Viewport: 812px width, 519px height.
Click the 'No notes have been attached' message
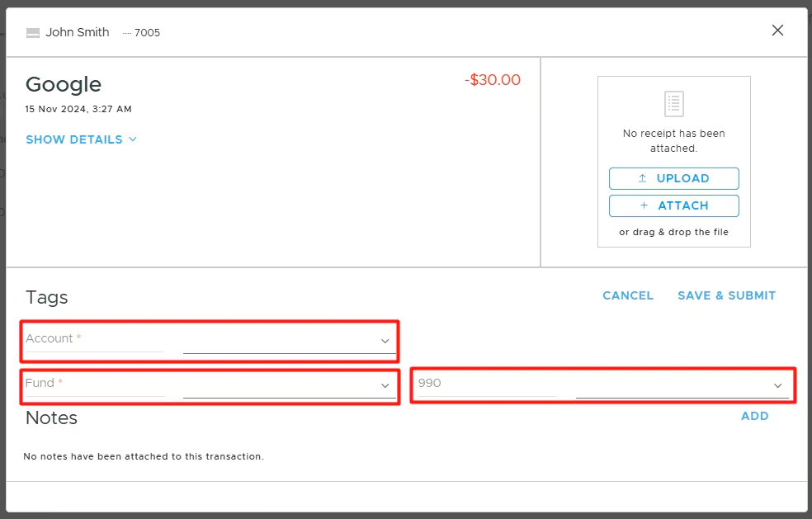(144, 456)
